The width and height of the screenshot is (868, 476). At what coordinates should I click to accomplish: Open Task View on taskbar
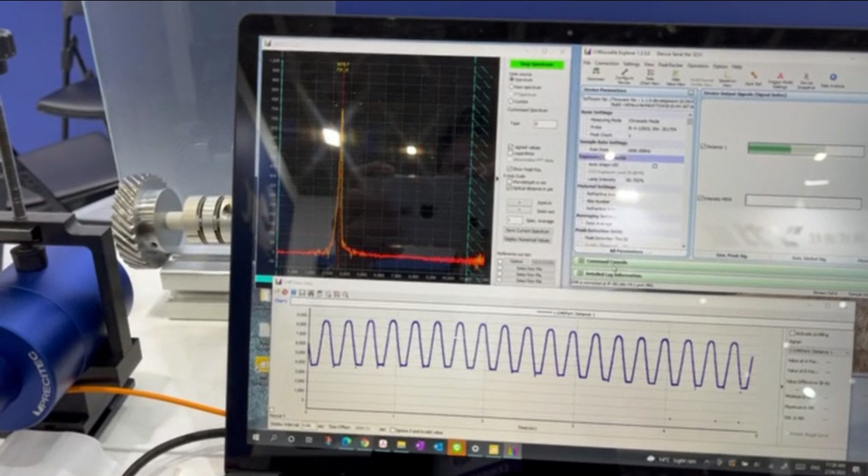pyautogui.click(x=309, y=439)
